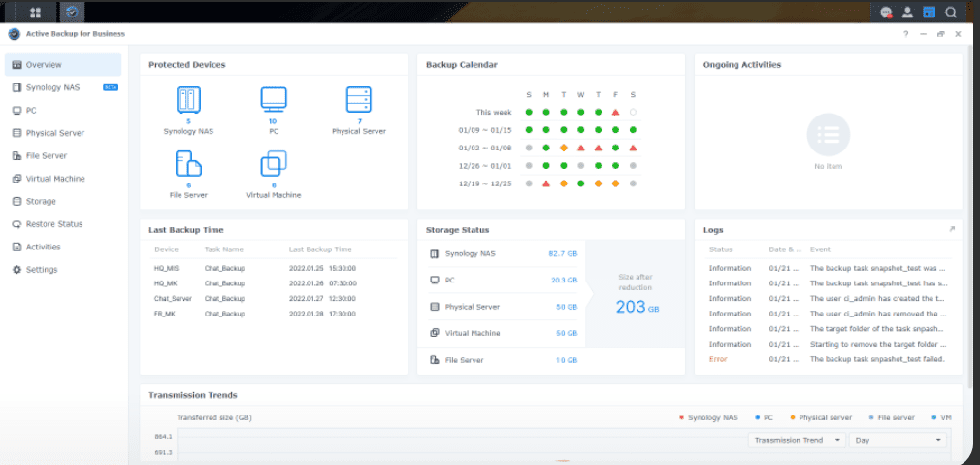The width and height of the screenshot is (980, 465).
Task: Select the FR_MK backup row
Action: [x=273, y=314]
